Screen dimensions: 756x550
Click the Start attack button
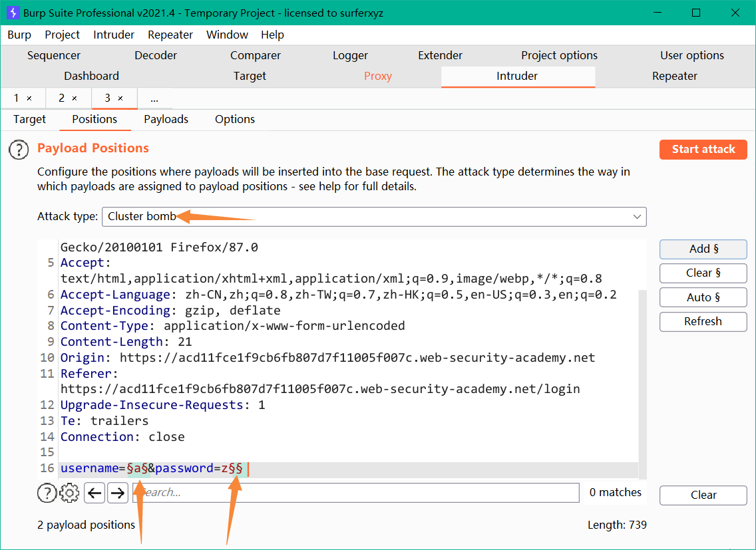tap(703, 150)
